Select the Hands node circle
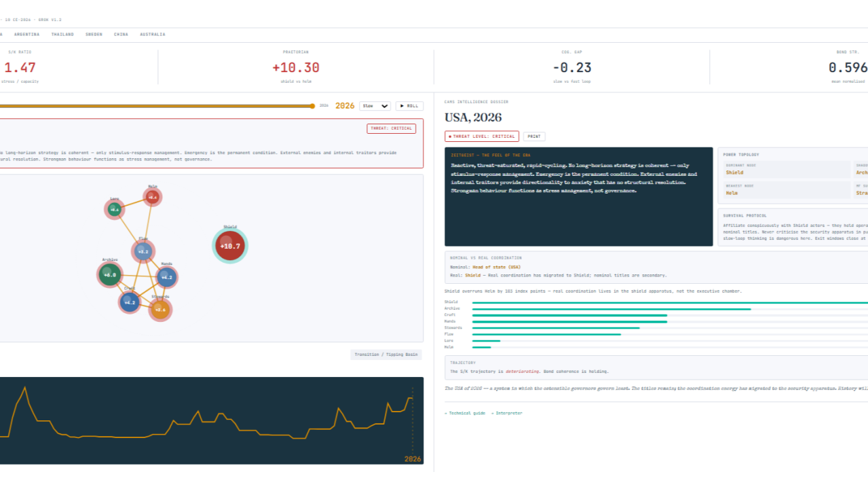The height and width of the screenshot is (489, 868). click(x=167, y=276)
